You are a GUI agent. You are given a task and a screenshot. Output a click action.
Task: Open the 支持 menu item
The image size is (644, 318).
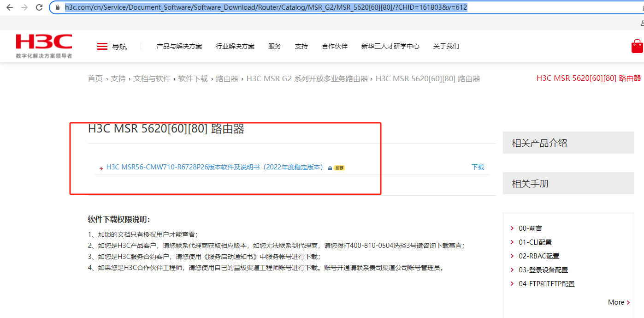pos(301,46)
